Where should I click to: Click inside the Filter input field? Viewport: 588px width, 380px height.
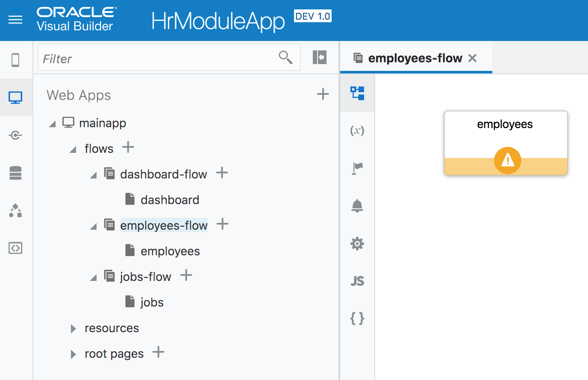[x=128, y=58]
